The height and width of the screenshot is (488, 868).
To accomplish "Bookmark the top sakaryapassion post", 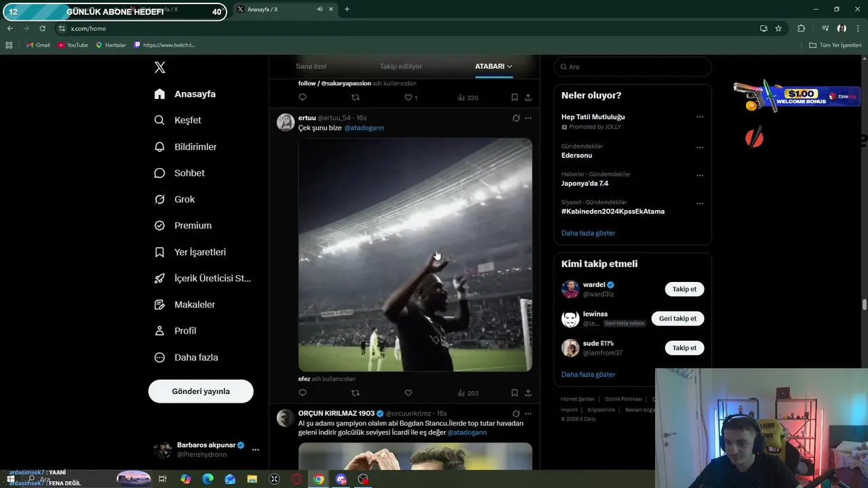I will (515, 98).
